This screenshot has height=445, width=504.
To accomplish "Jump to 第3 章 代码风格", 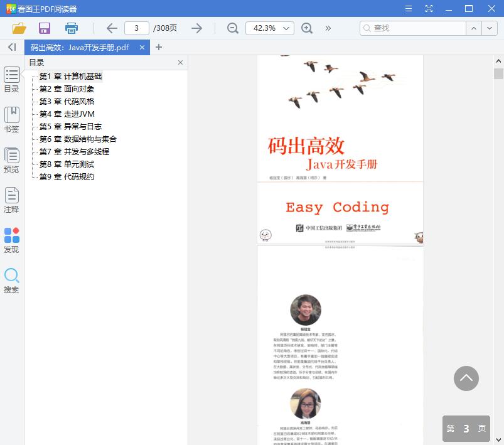I will [67, 102].
